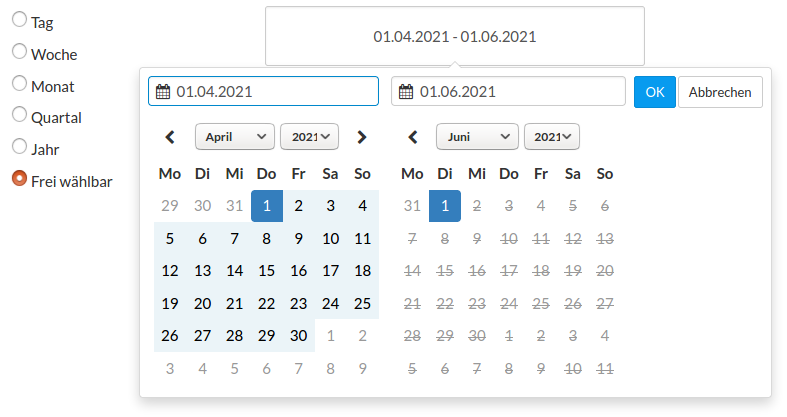The height and width of the screenshot is (417, 787).
Task: Click the date range display 01.04.2021 - 01.06.2021
Action: 455,36
